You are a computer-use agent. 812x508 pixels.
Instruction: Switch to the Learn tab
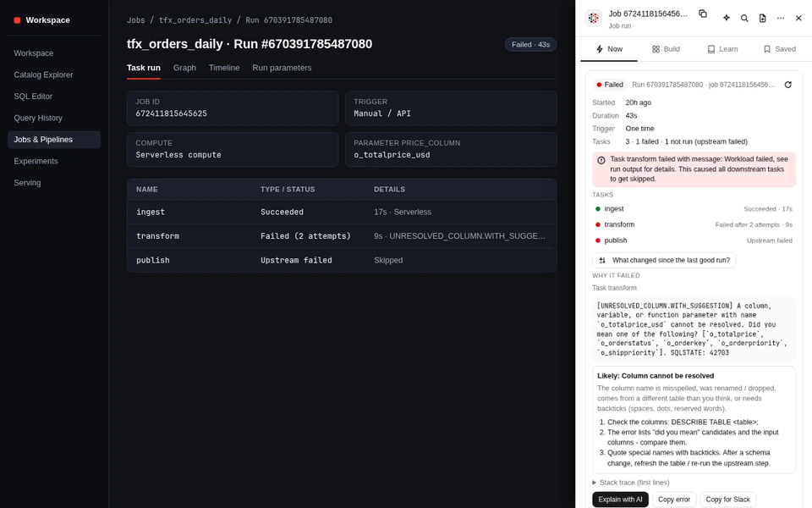tap(722, 49)
